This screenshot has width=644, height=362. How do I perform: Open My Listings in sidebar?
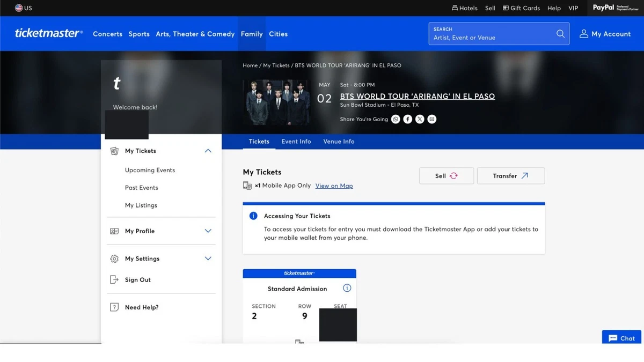[141, 205]
